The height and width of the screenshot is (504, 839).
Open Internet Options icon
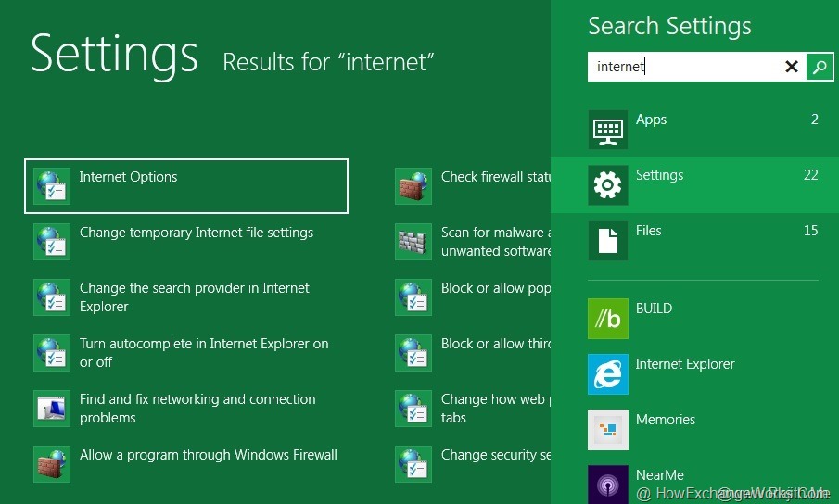pos(52,186)
